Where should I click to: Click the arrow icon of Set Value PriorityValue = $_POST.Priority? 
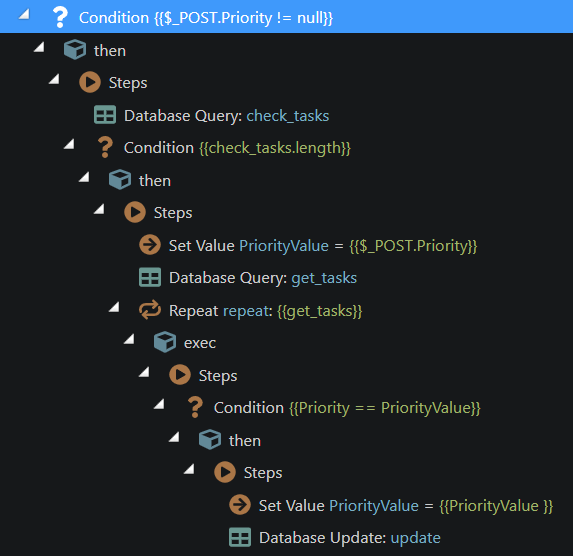[150, 245]
